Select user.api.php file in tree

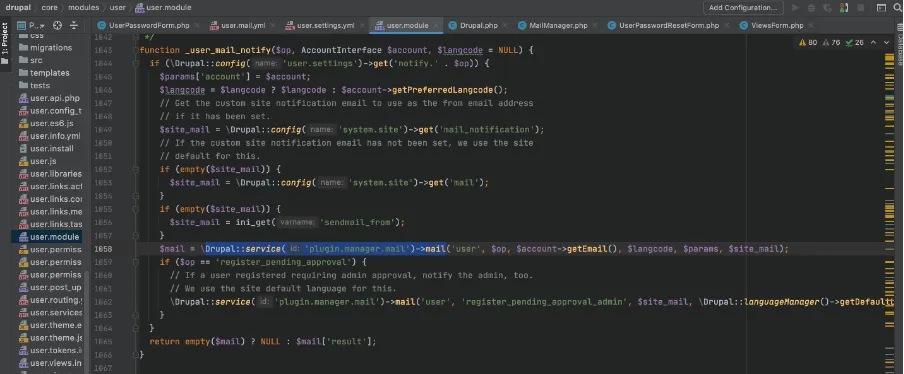[x=50, y=98]
